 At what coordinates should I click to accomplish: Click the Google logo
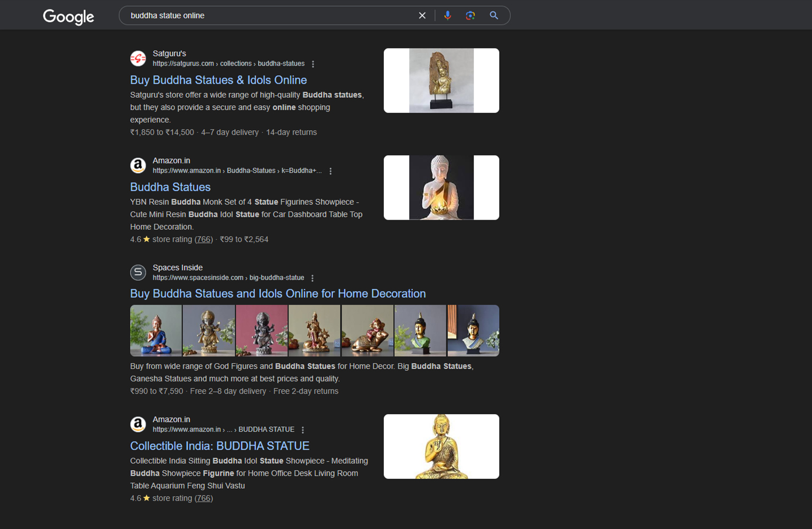click(68, 16)
